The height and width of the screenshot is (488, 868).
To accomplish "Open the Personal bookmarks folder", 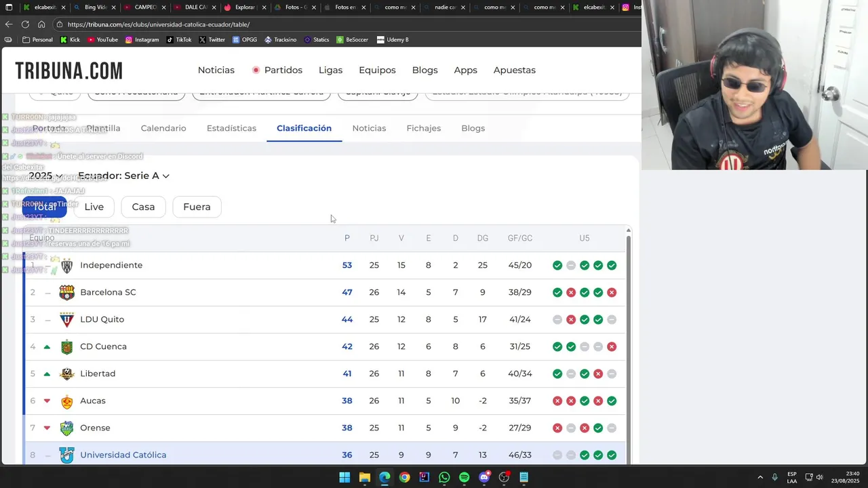I will pos(37,40).
